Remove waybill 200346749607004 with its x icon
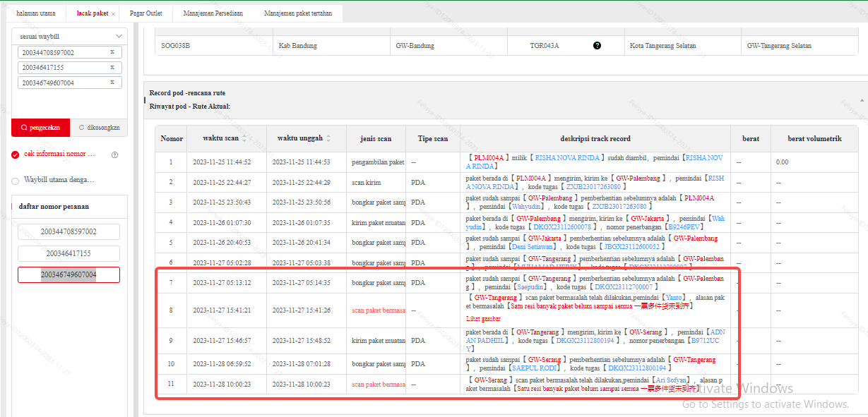 point(112,83)
